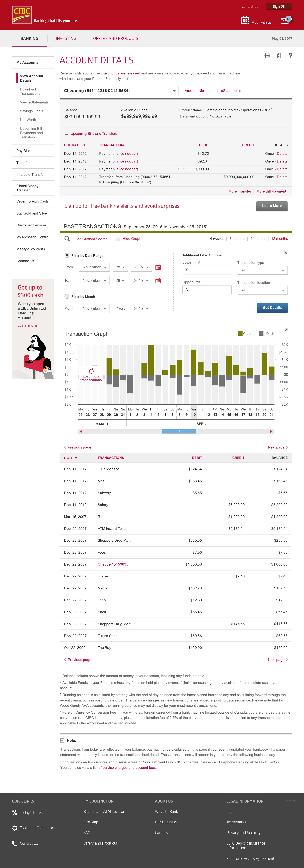Image resolution: width=304 pixels, height=868 pixels.
Task: Open the OFFERS AND PRODUCTS tab
Action: pos(115,38)
